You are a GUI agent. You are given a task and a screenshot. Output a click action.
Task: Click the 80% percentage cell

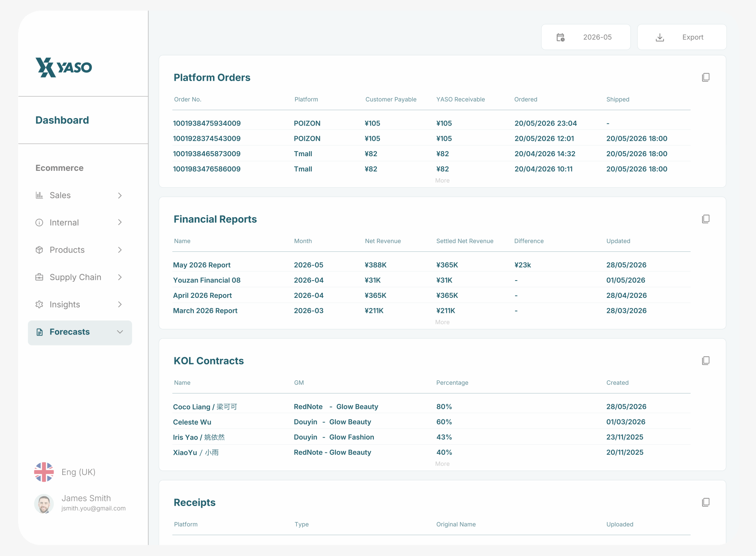tap(444, 407)
